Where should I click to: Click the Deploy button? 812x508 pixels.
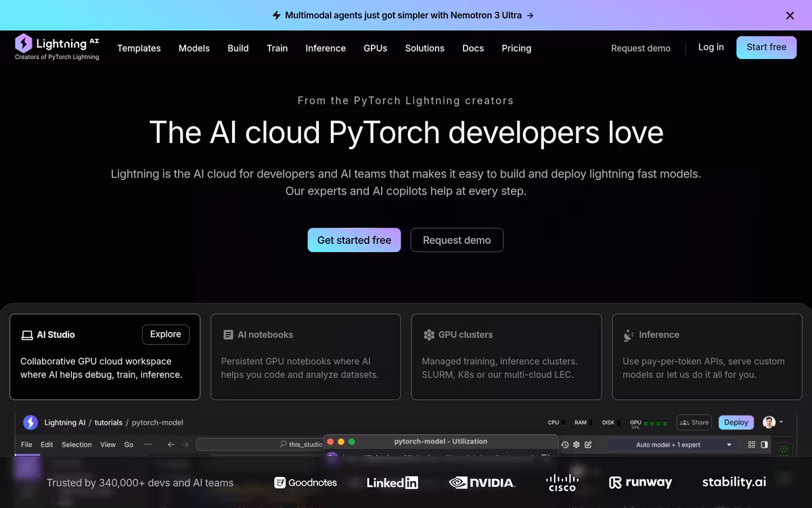pos(736,422)
